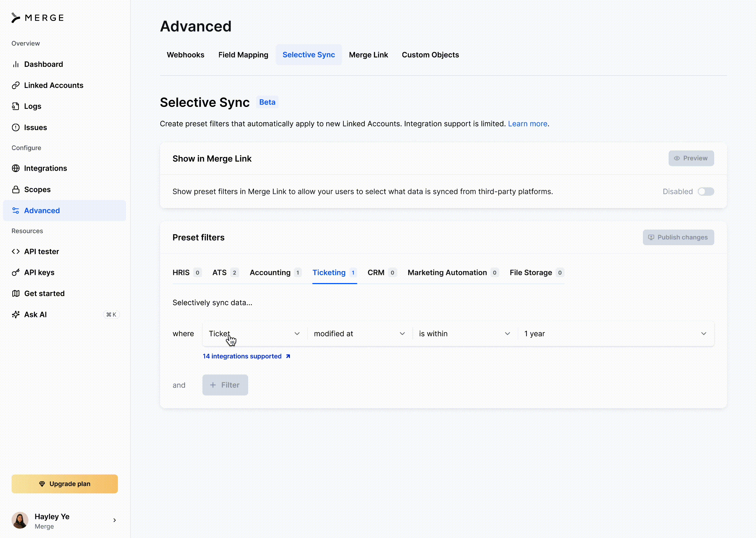The height and width of the screenshot is (538, 756).
Task: Select the File Storage filters tab
Action: pyautogui.click(x=537, y=273)
